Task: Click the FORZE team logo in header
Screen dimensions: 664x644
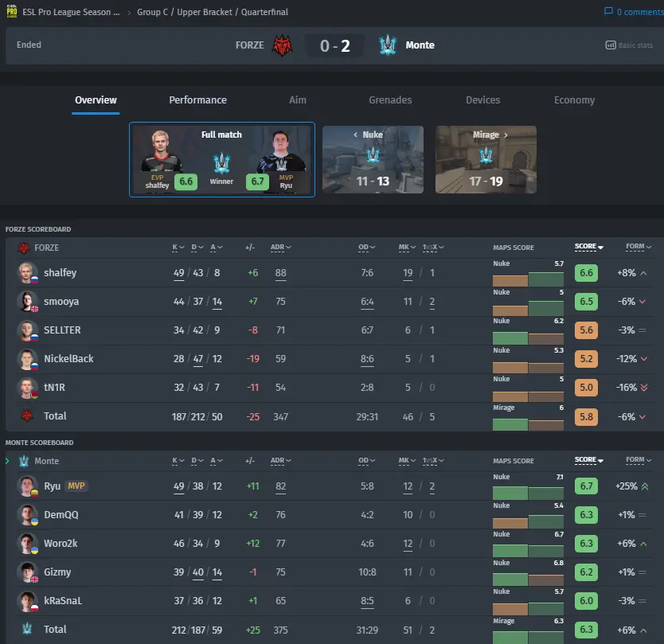Action: click(282, 45)
